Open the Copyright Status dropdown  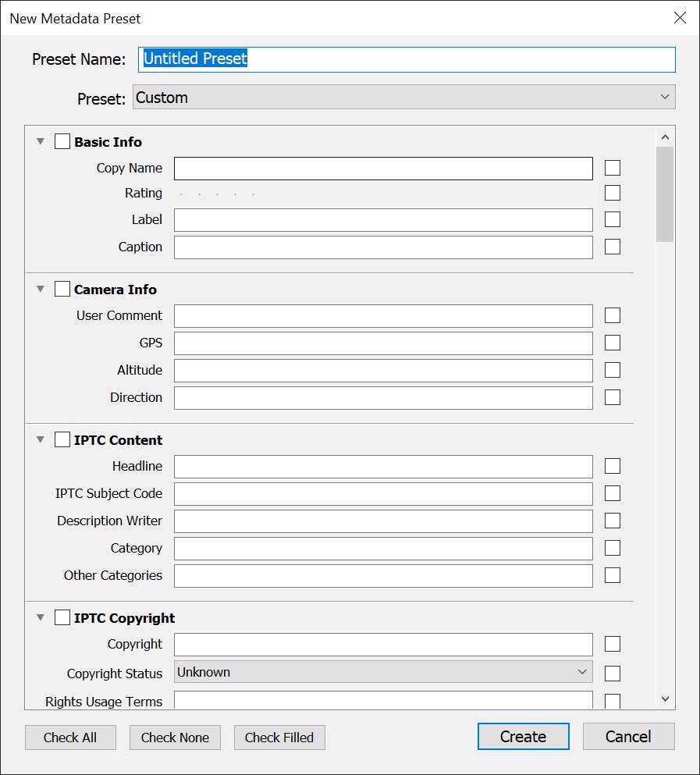tap(383, 671)
